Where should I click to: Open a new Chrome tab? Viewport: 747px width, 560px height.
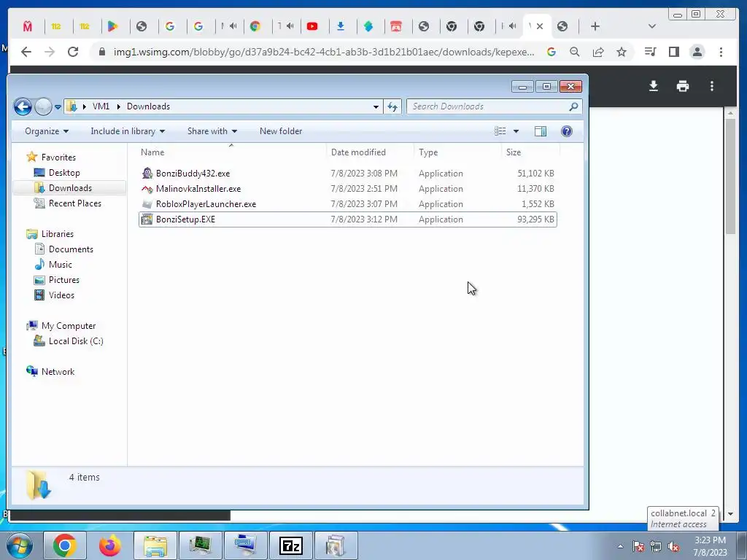tap(595, 26)
